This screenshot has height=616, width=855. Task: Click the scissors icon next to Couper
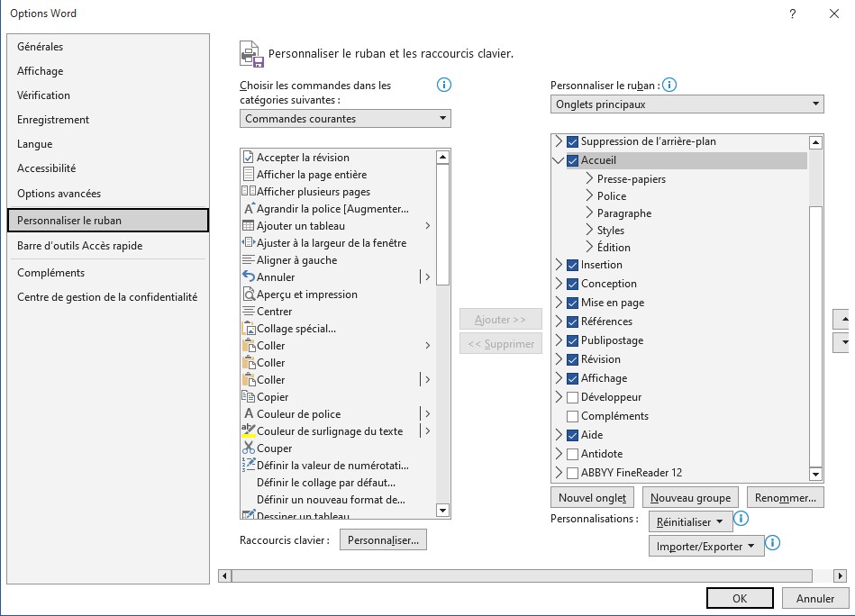[x=249, y=448]
